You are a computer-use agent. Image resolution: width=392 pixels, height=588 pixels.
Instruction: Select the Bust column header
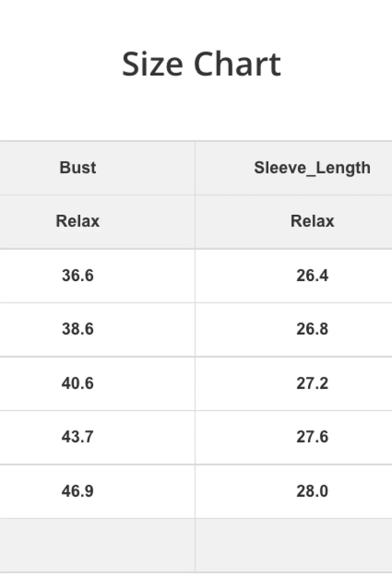pos(78,168)
